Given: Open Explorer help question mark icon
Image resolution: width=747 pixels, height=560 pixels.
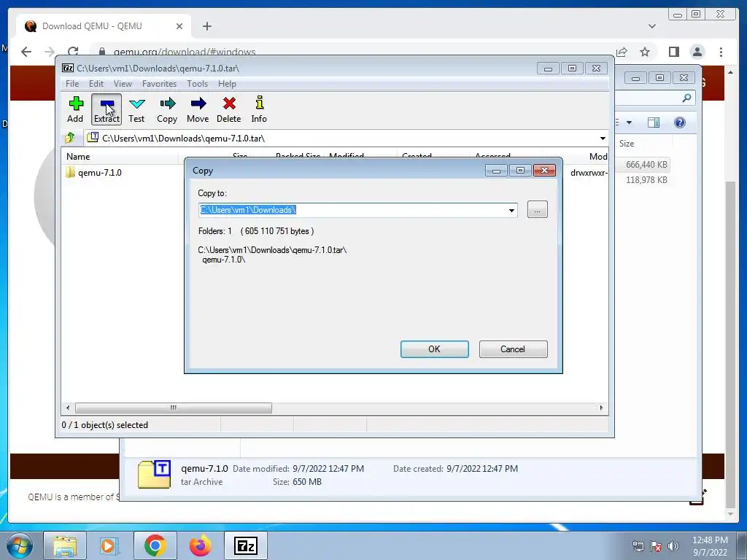Looking at the screenshot, I should point(680,122).
